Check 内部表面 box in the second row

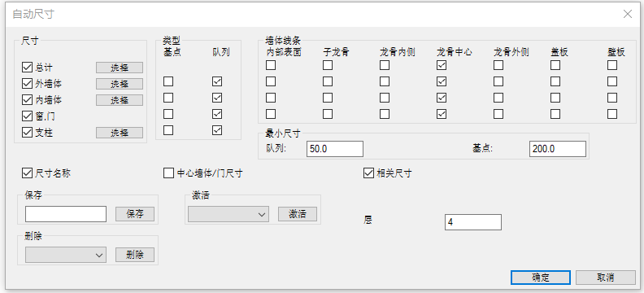(x=271, y=81)
